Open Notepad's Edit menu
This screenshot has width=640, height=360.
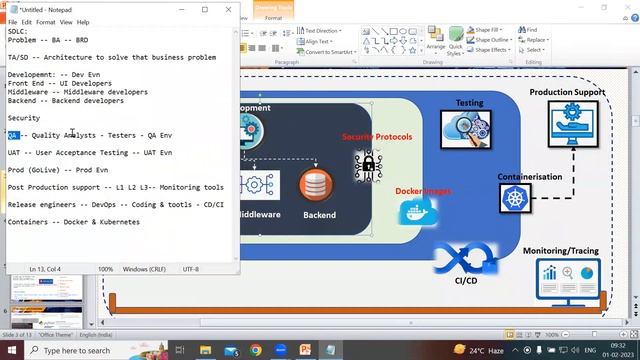click(x=27, y=22)
